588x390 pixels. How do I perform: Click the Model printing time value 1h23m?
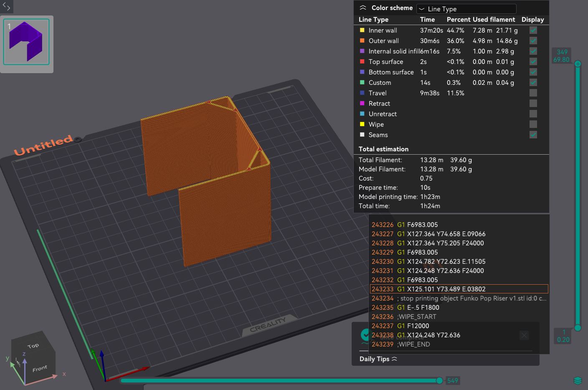point(430,197)
